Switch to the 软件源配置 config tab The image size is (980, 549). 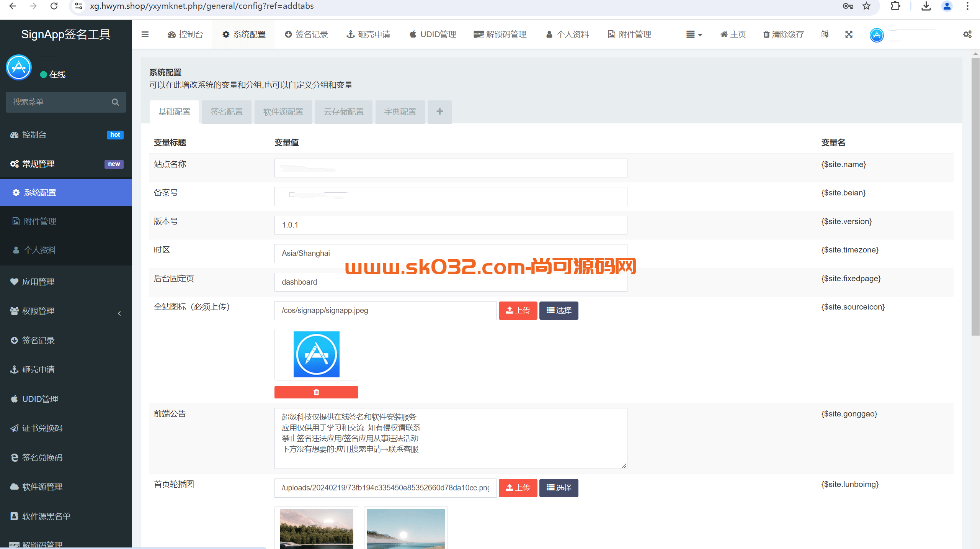click(283, 112)
